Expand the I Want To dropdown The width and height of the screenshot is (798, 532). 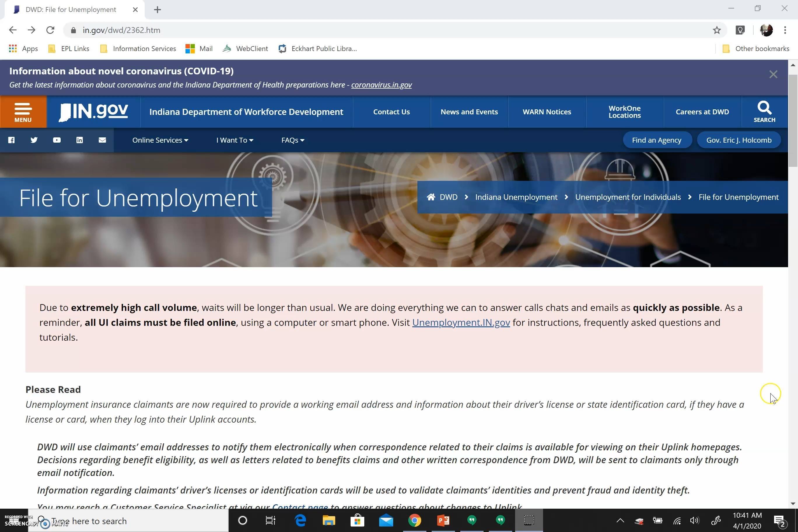235,140
